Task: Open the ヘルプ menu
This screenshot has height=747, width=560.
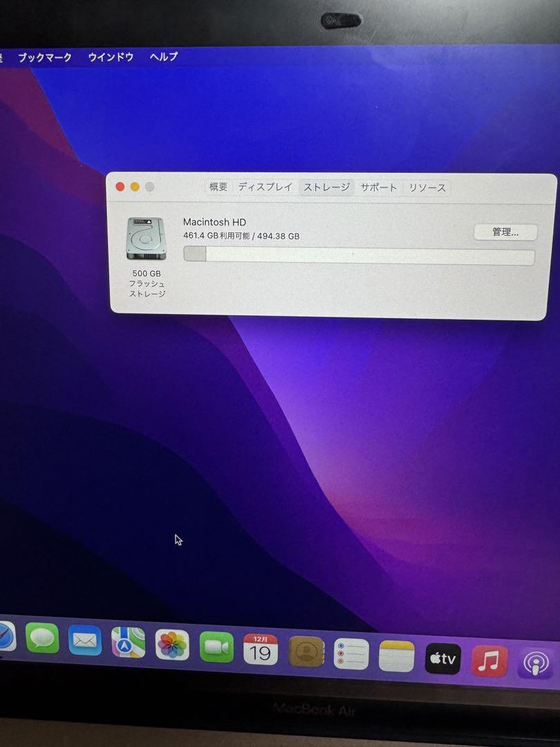Action: coord(163,57)
